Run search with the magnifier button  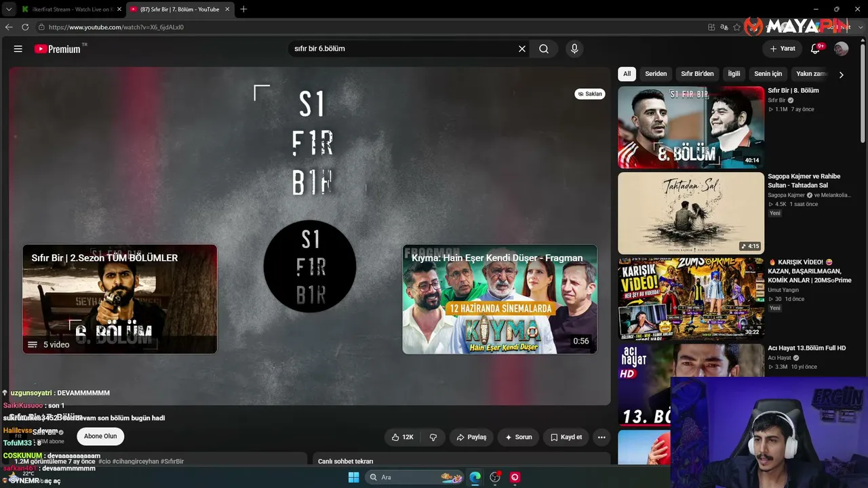point(544,49)
